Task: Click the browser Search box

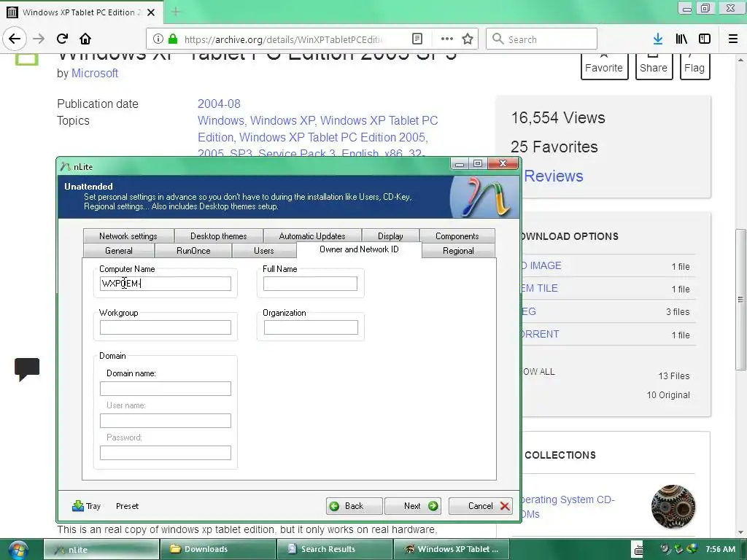Action: coord(542,39)
